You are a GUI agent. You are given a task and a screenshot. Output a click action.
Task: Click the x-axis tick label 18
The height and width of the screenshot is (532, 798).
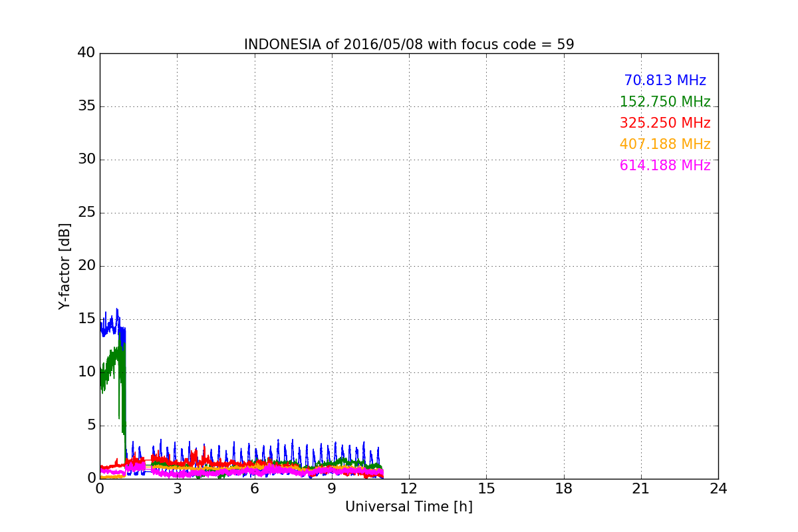click(x=564, y=489)
